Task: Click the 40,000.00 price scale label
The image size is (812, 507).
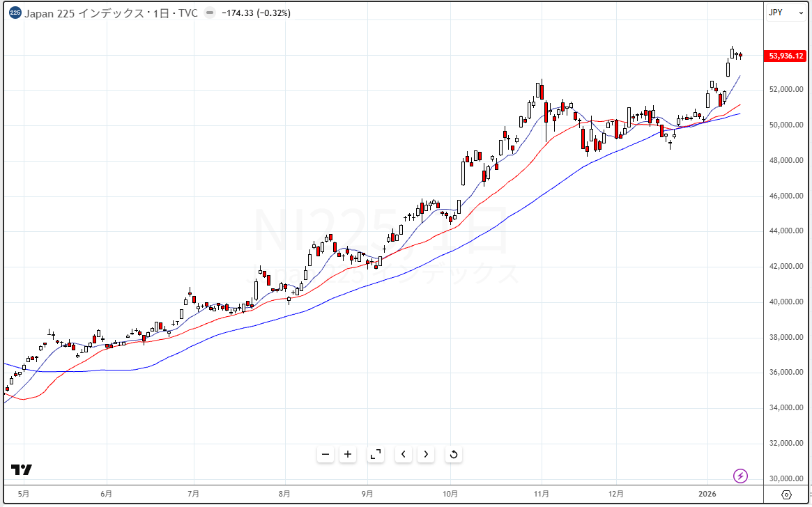Action: (x=786, y=302)
